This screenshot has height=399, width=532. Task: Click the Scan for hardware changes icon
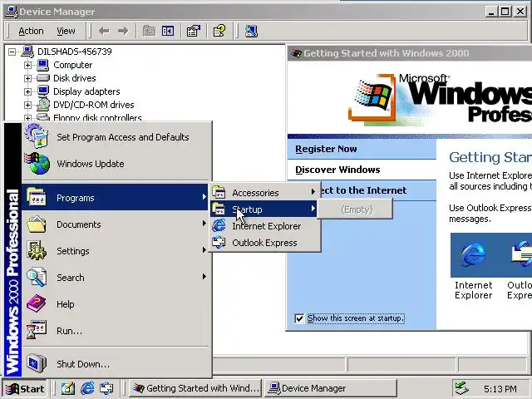pos(251,32)
